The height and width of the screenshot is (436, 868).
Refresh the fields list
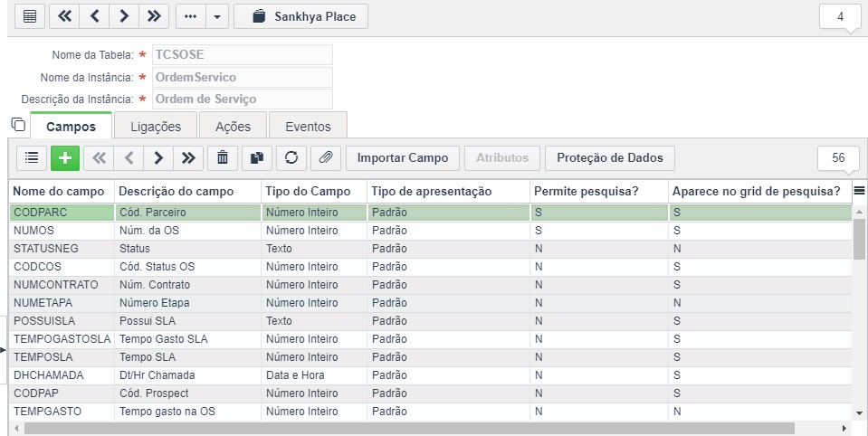point(291,158)
